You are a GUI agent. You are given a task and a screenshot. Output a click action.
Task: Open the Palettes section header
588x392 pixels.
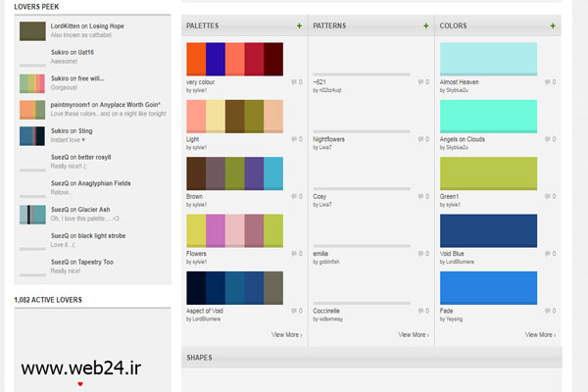click(203, 25)
